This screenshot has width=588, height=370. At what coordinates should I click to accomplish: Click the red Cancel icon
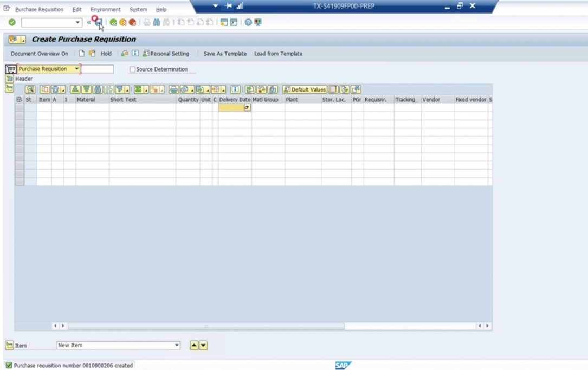coord(132,23)
